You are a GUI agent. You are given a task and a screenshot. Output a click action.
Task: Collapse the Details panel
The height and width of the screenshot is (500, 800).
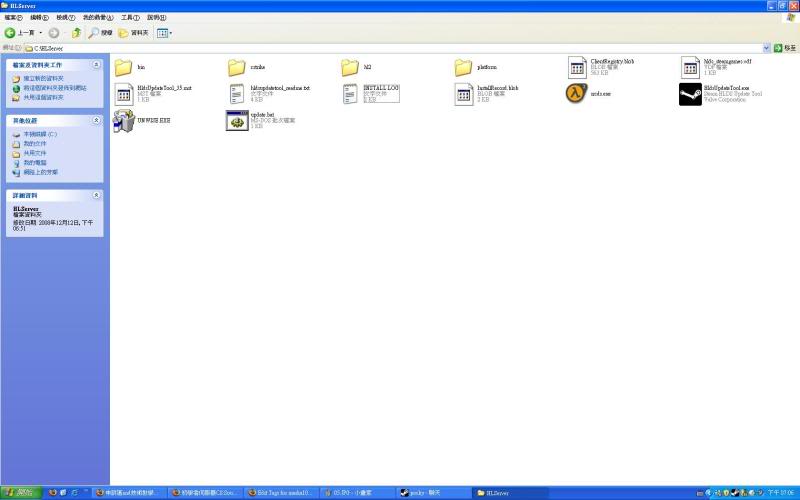[x=96, y=195]
